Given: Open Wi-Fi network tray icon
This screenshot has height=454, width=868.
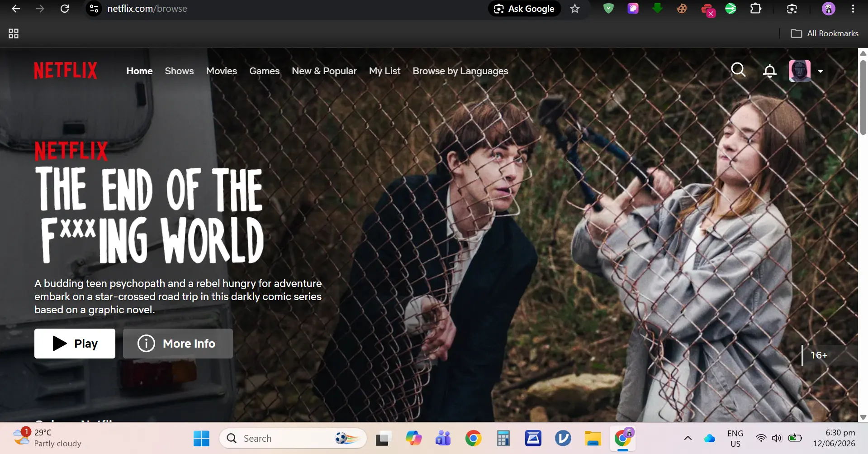Looking at the screenshot, I should click(761, 438).
